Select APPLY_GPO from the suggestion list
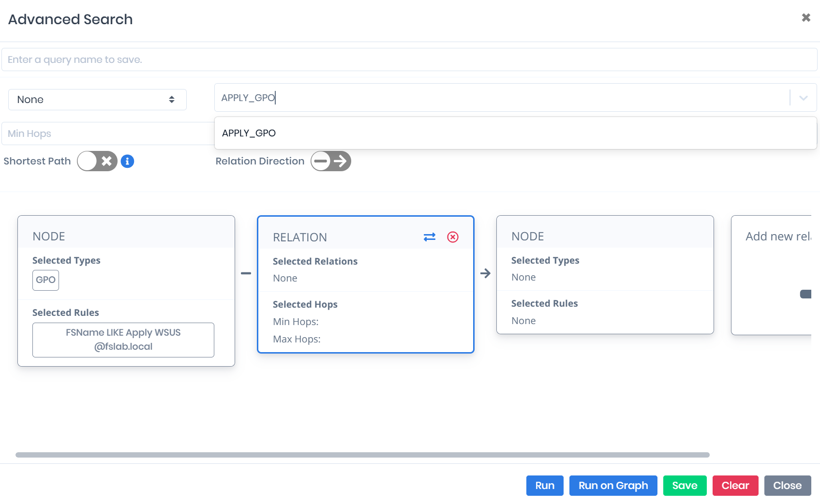The height and width of the screenshot is (504, 820). [x=249, y=133]
